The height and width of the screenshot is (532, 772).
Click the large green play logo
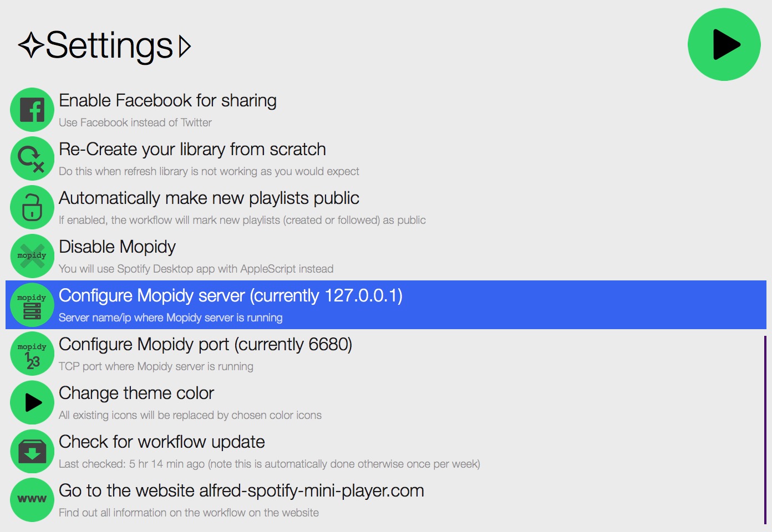(724, 44)
